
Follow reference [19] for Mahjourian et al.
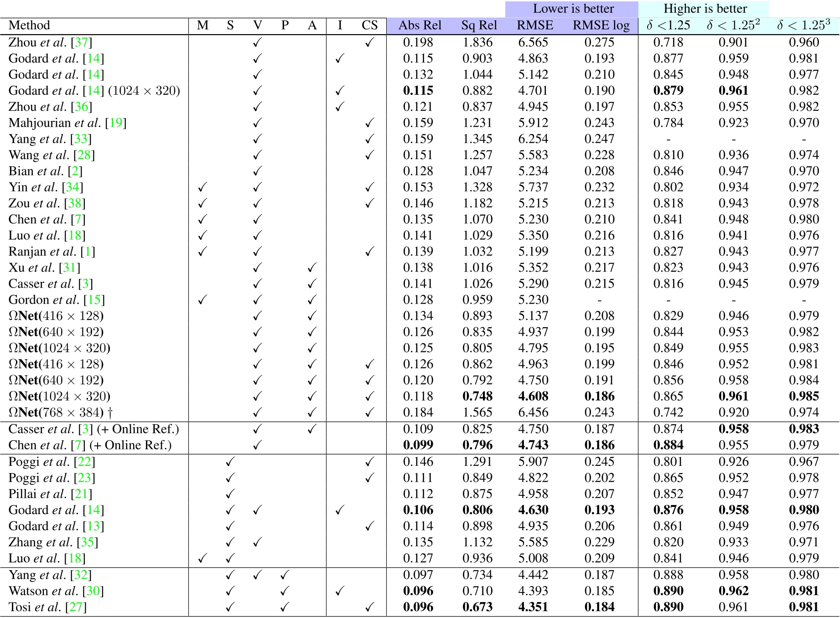tap(115, 122)
